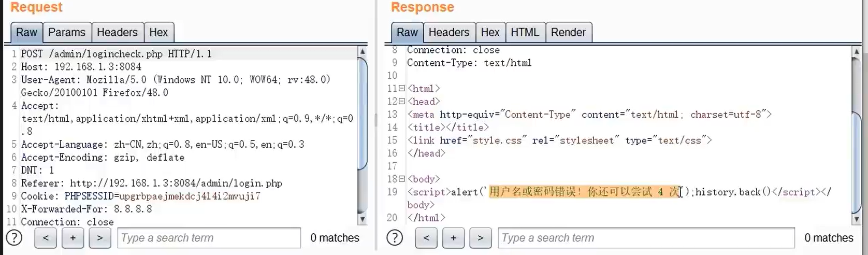Collapse the body tag fold on line 18
Image resolution: width=868 pixels, height=255 pixels.
(x=402, y=179)
